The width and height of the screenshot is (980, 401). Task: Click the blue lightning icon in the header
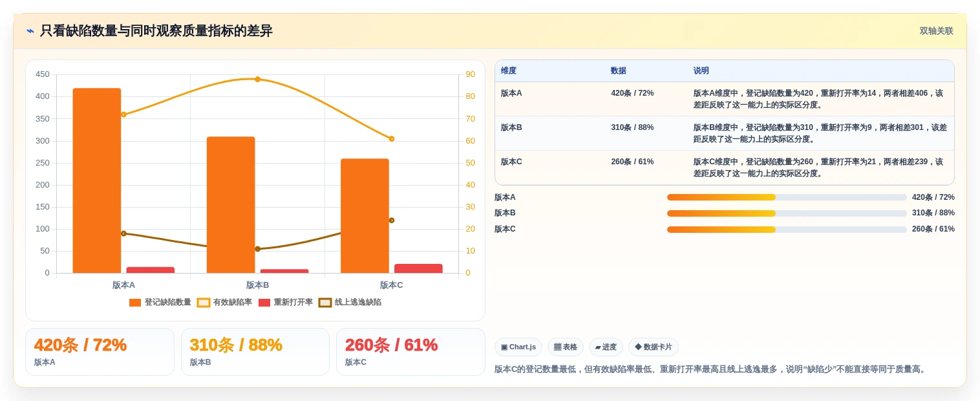point(30,31)
